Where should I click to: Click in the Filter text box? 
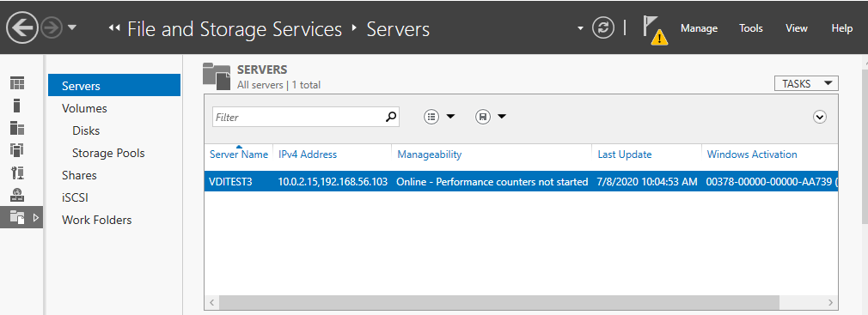298,117
